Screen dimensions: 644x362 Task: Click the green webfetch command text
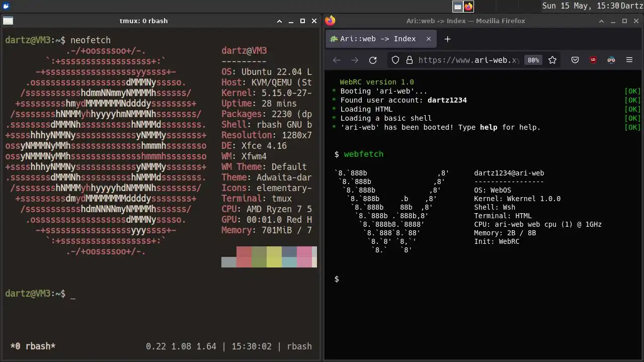pos(363,154)
